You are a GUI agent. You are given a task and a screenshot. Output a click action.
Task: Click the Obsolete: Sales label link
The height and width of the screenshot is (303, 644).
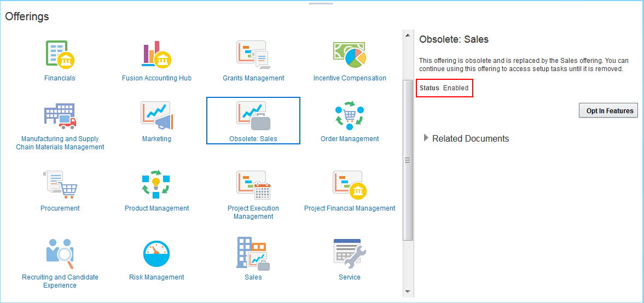253,139
